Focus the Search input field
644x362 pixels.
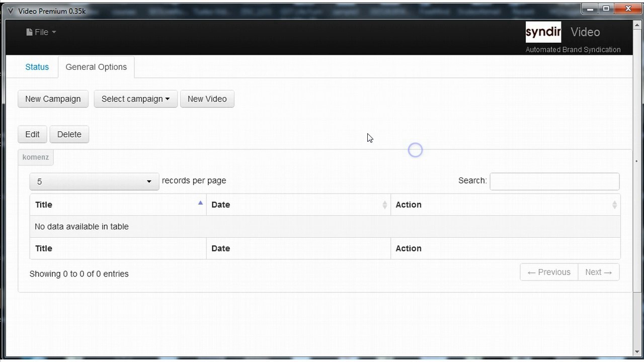tap(554, 181)
